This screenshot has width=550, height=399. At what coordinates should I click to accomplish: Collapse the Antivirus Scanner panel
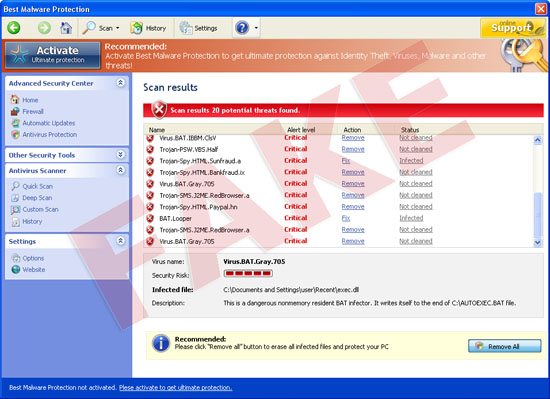(120, 170)
